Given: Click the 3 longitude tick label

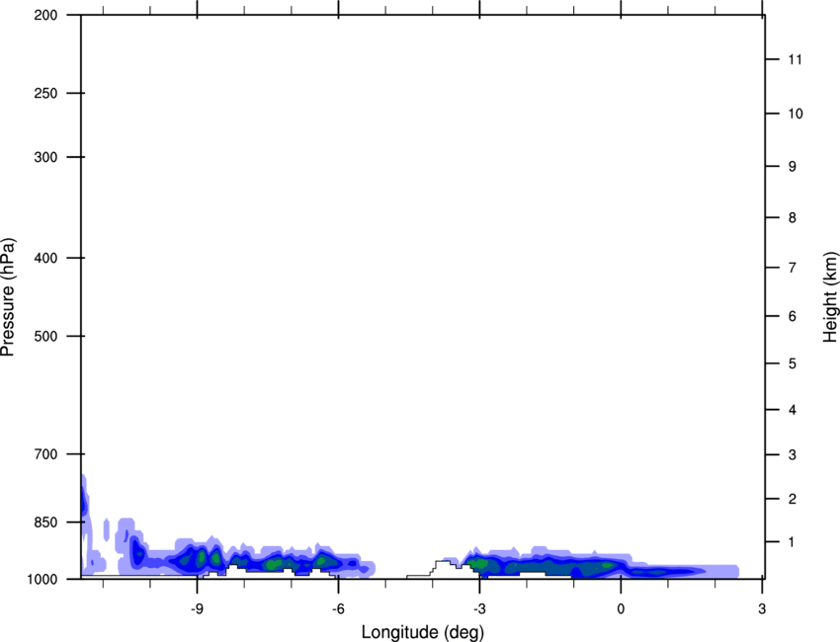Looking at the screenshot, I should 762,608.
